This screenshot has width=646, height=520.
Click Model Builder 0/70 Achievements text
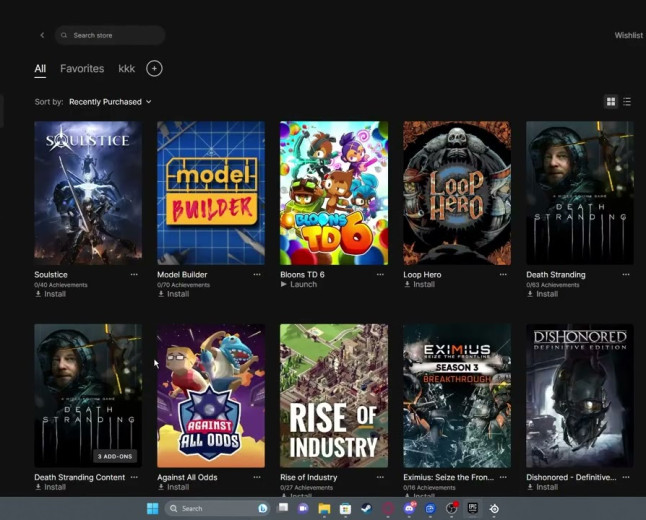click(x=183, y=285)
